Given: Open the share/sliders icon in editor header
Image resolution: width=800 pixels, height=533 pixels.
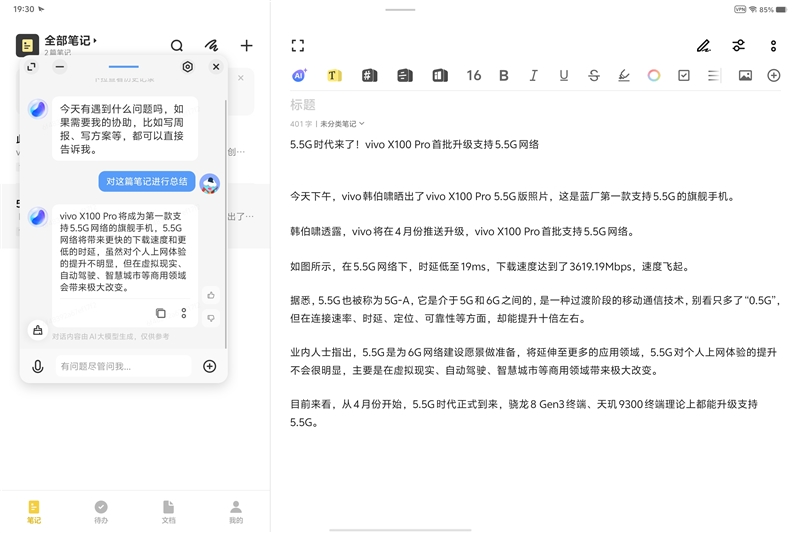Looking at the screenshot, I should point(739,46).
